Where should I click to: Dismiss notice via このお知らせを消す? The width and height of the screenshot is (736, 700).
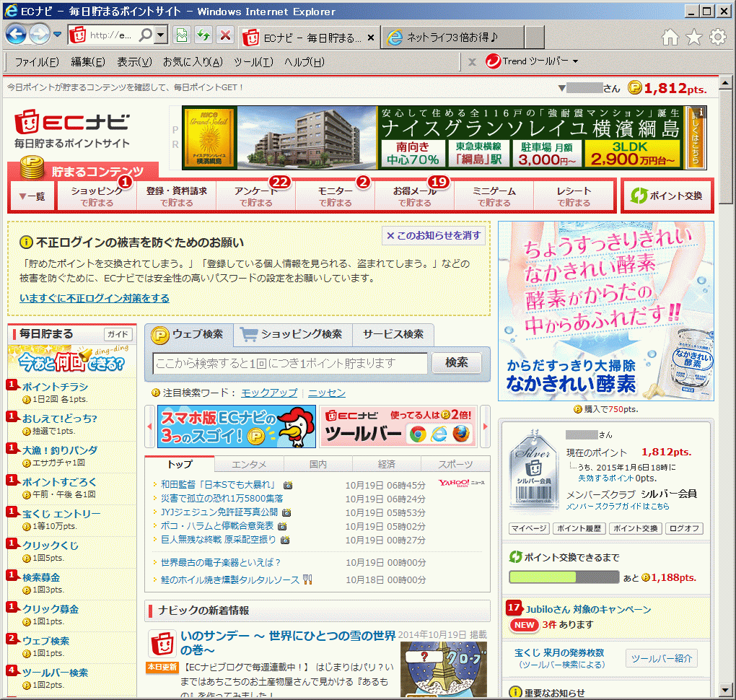[x=434, y=235]
